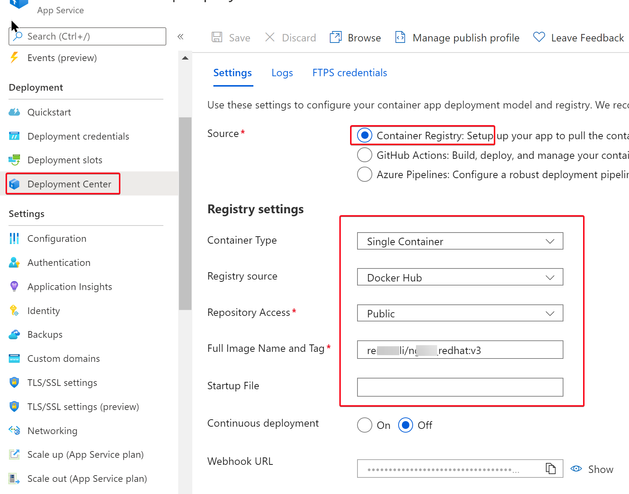Click the Startup File input field
Screen dimensions: 629x494
click(459, 387)
